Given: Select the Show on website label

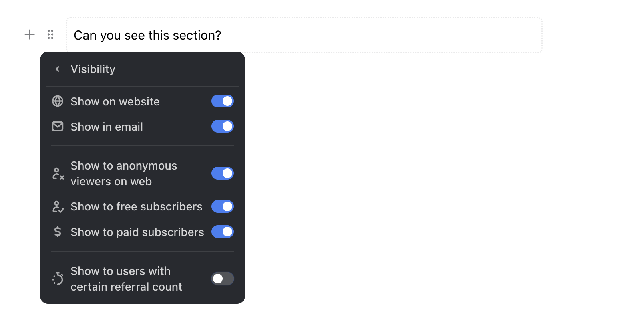Looking at the screenshot, I should pos(115,101).
